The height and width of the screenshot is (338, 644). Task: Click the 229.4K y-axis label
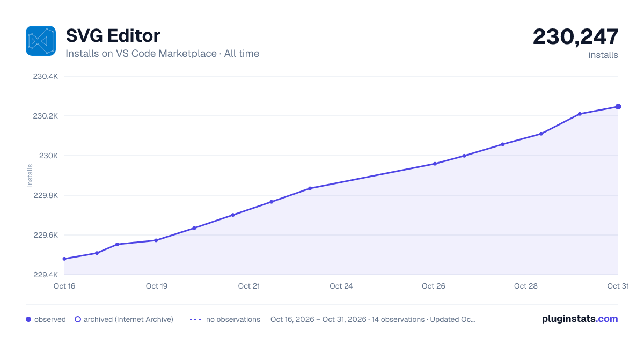point(45,275)
